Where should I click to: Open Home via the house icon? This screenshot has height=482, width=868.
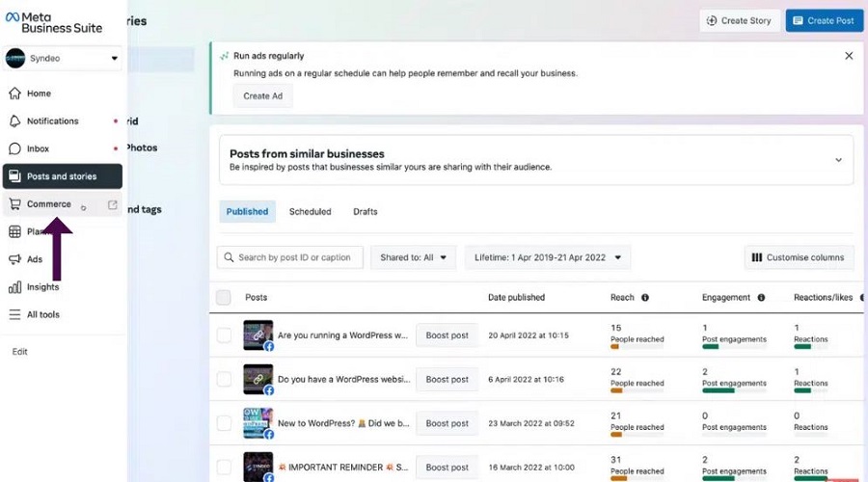14,94
